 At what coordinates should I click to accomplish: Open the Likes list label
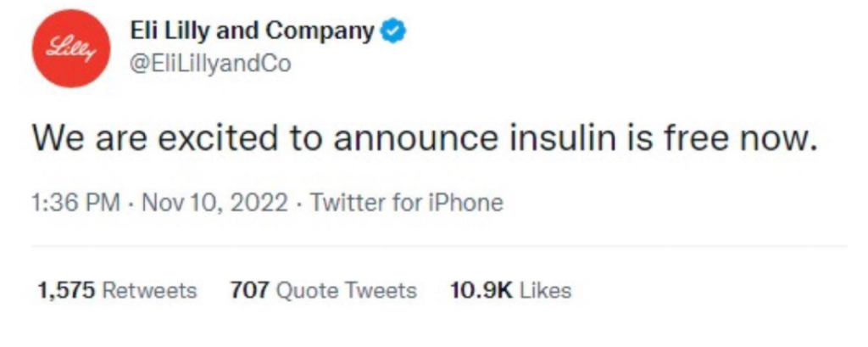545,290
